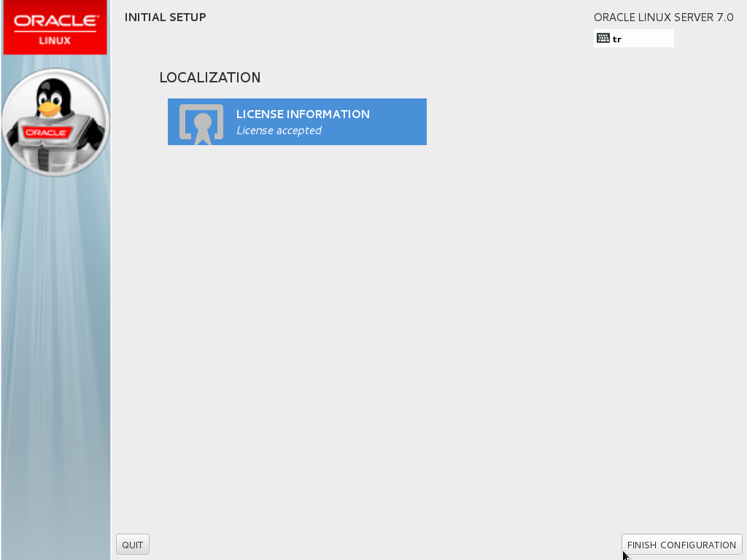Click the ORACLE badge on penguin's chest
Image resolution: width=747 pixels, height=560 pixels.
(x=47, y=133)
